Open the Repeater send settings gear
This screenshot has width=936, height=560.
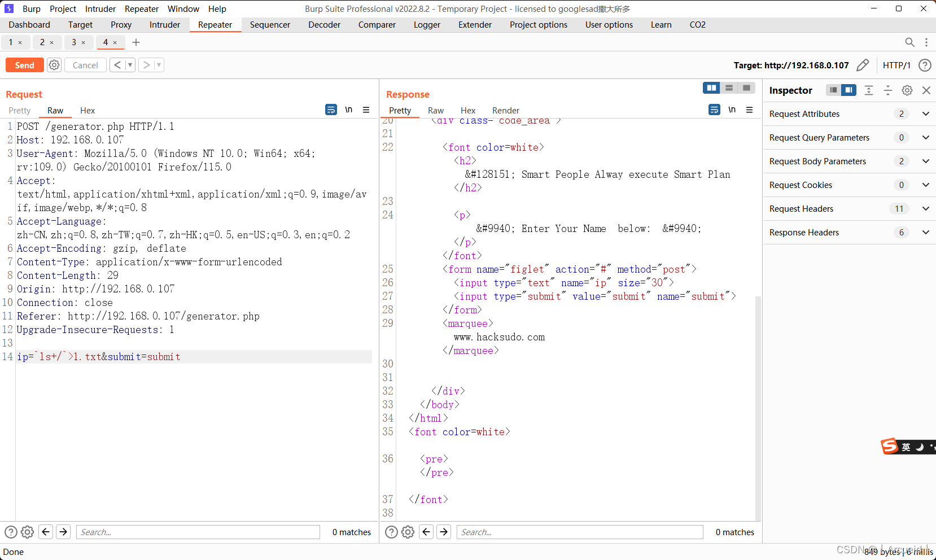(x=54, y=65)
